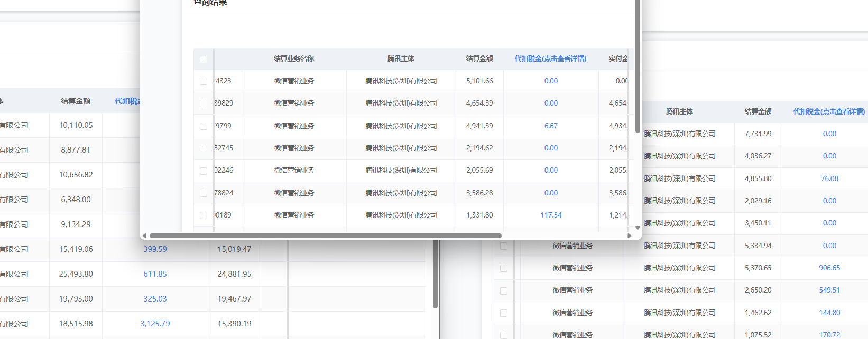Select the checkbox for the 4,941.39 row

[204, 126]
